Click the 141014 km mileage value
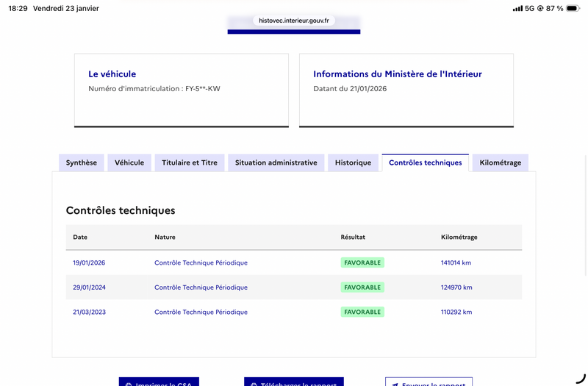This screenshot has width=588, height=386. (x=456, y=262)
